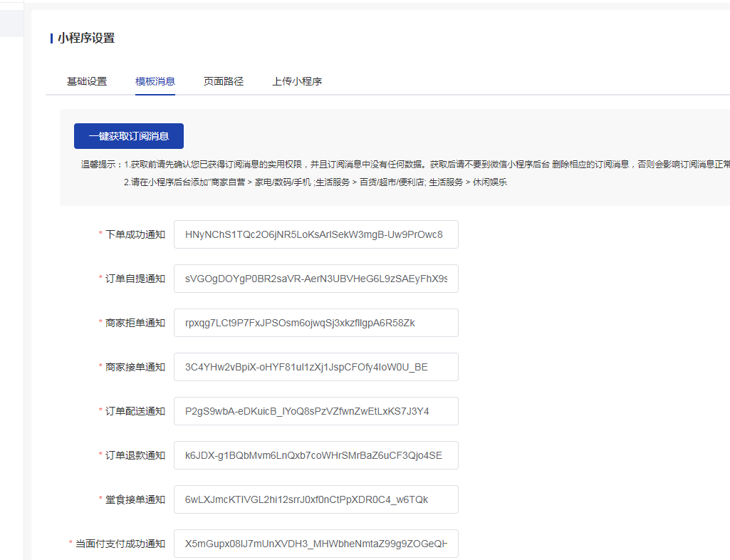Focus the 订单退款通知 text field
Screen dimensions: 730x560
316,455
